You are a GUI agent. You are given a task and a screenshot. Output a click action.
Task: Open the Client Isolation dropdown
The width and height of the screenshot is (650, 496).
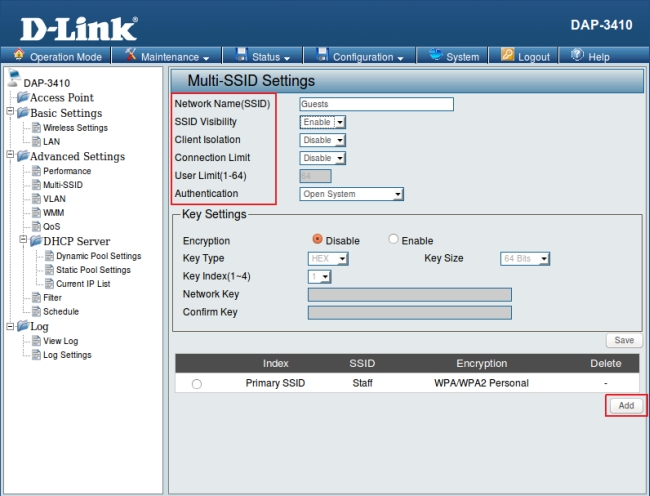(x=323, y=140)
